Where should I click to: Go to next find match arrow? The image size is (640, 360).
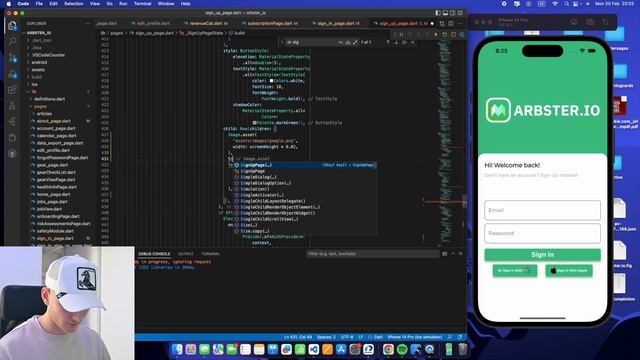point(396,42)
